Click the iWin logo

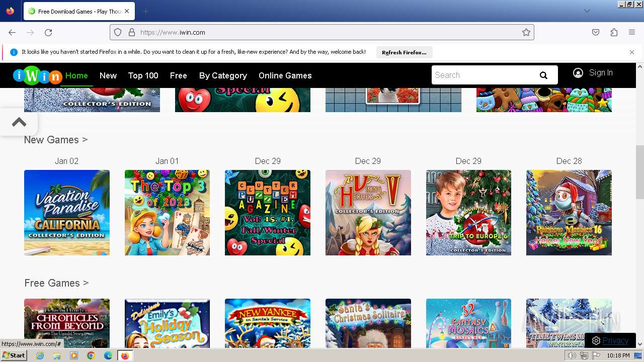37,75
